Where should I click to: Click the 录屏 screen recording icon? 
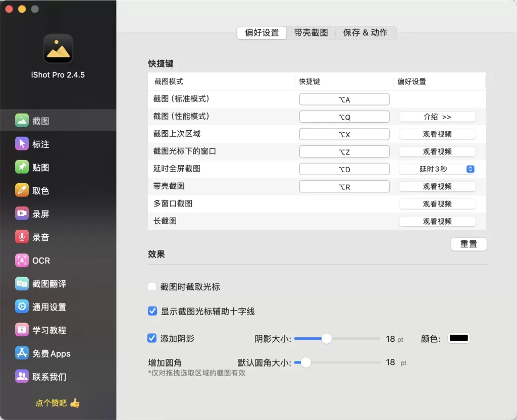point(22,214)
